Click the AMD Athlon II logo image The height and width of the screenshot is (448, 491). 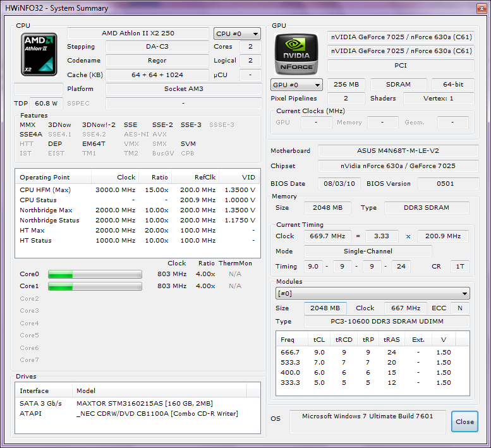pos(39,54)
